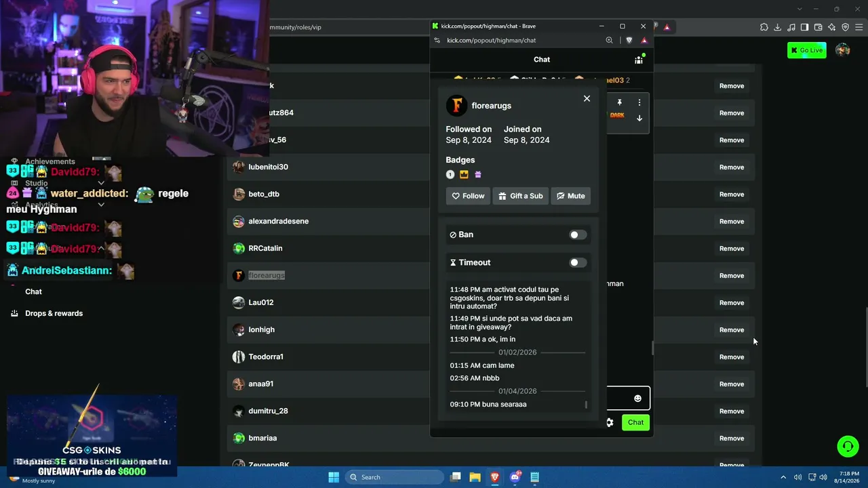Zoom icon in popout address bar
Screen dimensions: 868x488
tap(609, 41)
